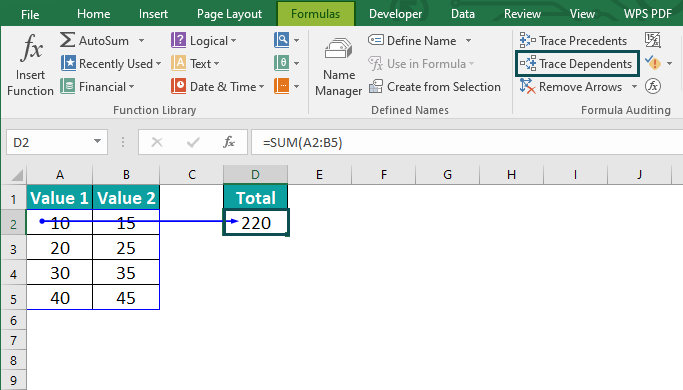Select cell D2 showing 220
Viewport: 683px width, 390px height.
point(256,223)
